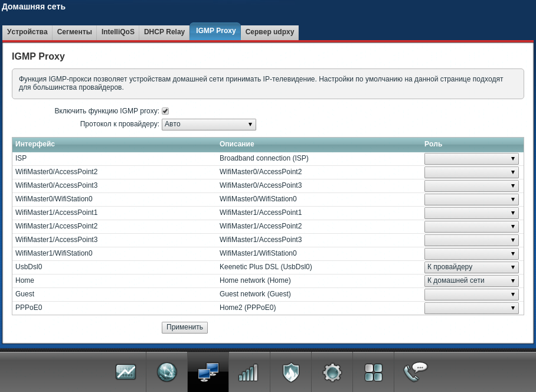Open the role dropdown for UsbDsl0
Screen dimensions: 536x392
point(471,267)
